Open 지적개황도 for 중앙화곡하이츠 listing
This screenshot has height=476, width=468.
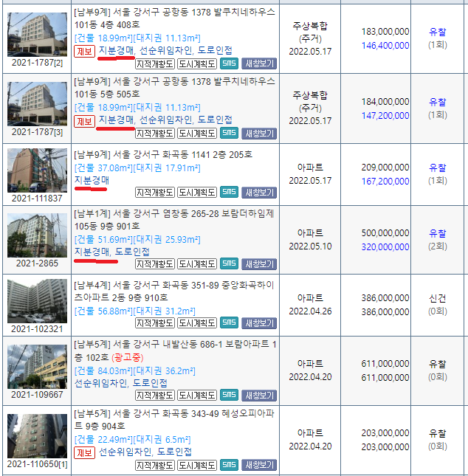coord(155,323)
